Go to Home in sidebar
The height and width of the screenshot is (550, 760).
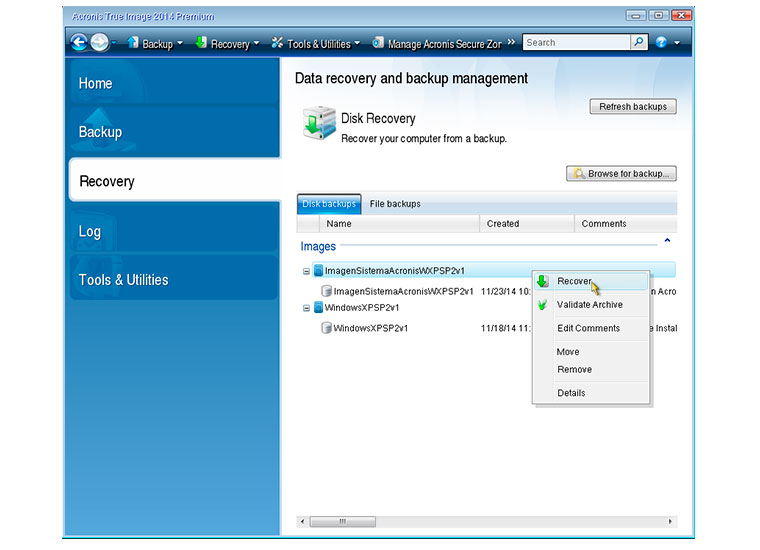tap(174, 82)
